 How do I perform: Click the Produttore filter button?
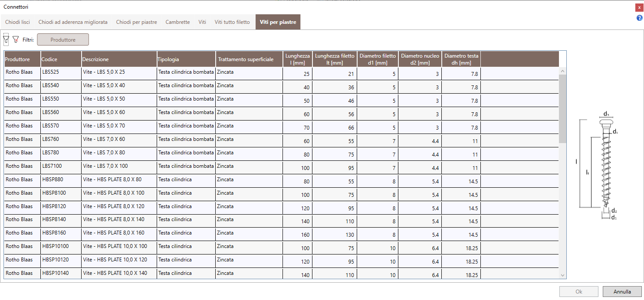point(63,39)
